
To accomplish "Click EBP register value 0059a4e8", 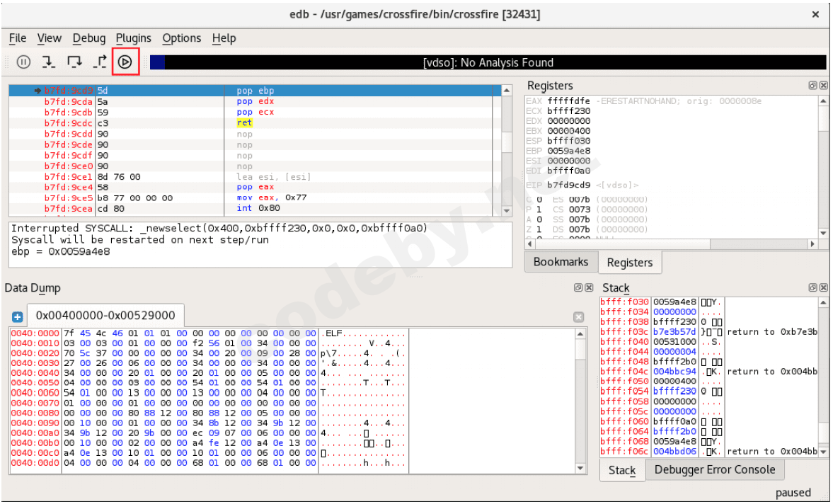I will coord(568,151).
